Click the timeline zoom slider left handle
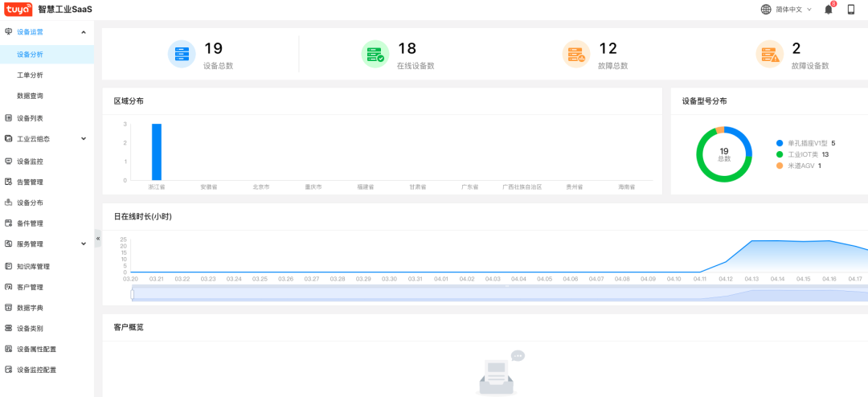The height and width of the screenshot is (397, 868). pyautogui.click(x=132, y=294)
